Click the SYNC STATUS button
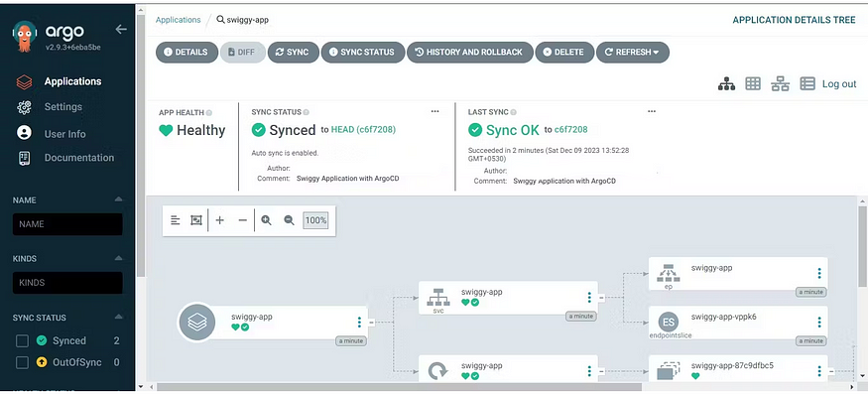This screenshot has height=394, width=868. (363, 52)
